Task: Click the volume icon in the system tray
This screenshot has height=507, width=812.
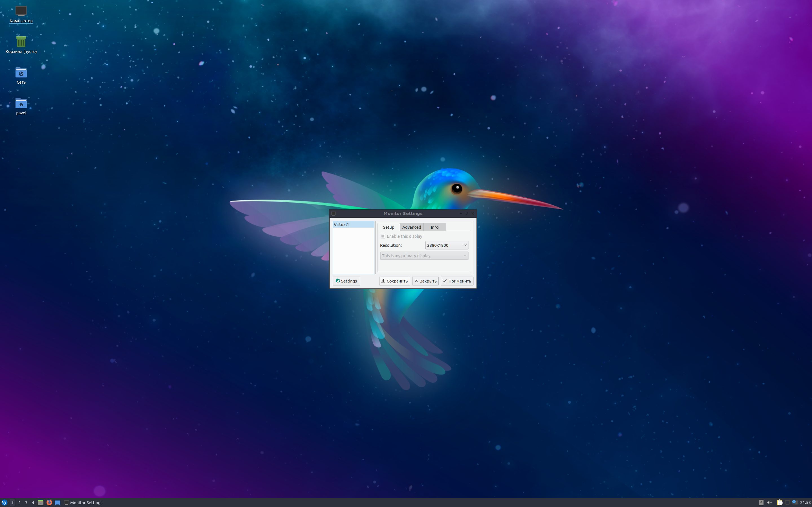Action: 769,503
